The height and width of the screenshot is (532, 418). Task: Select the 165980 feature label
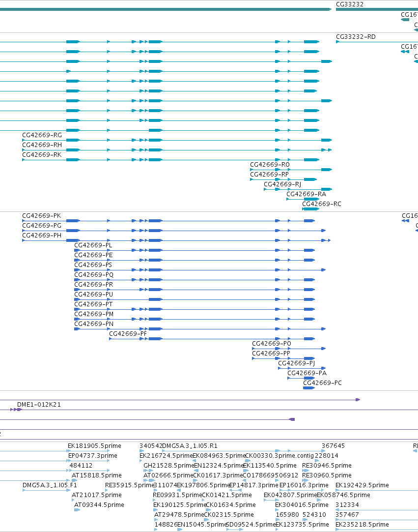[x=287, y=515]
